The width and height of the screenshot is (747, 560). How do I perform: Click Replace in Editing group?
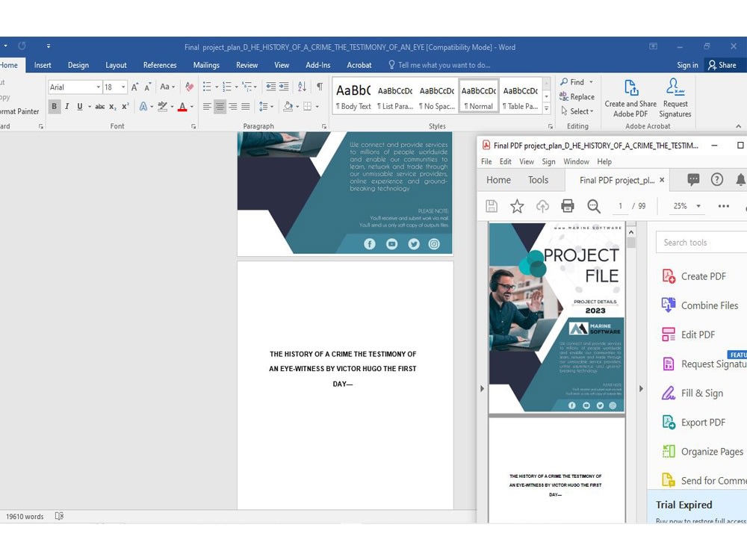pyautogui.click(x=577, y=96)
